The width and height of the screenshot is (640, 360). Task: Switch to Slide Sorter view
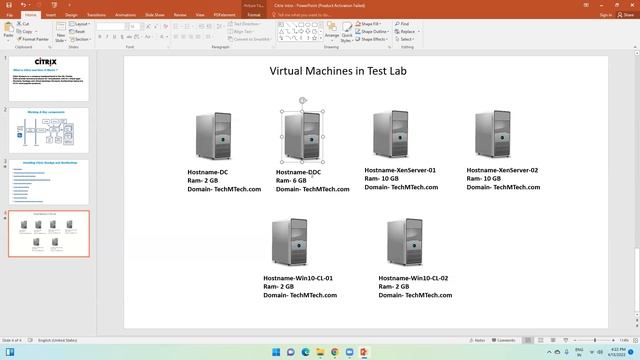[x=540, y=340]
